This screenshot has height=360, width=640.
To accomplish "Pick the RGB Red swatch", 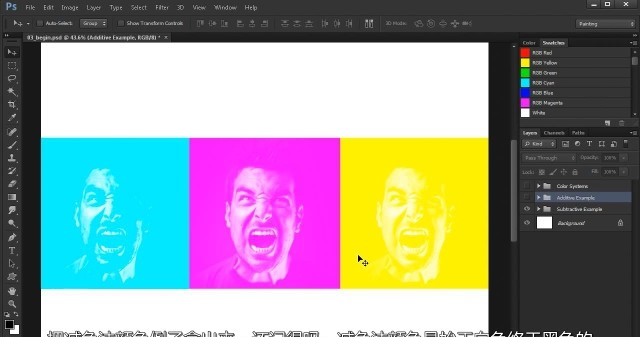I will [x=525, y=53].
